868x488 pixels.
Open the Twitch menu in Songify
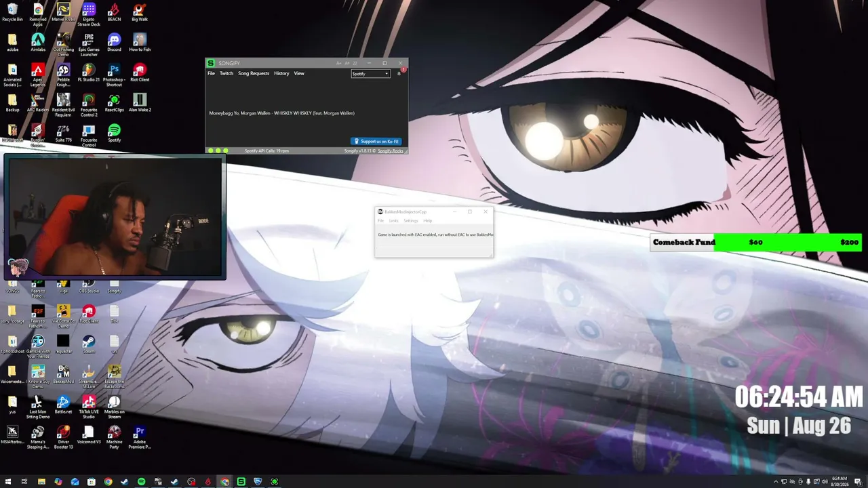click(226, 73)
